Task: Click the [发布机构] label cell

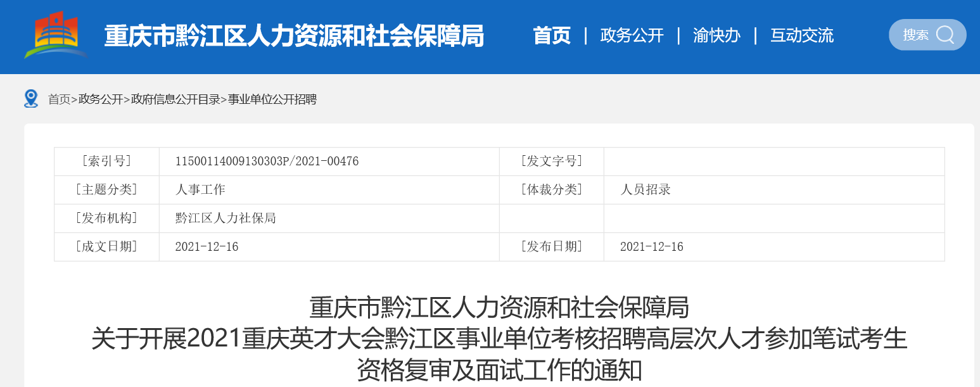Action: (x=106, y=218)
